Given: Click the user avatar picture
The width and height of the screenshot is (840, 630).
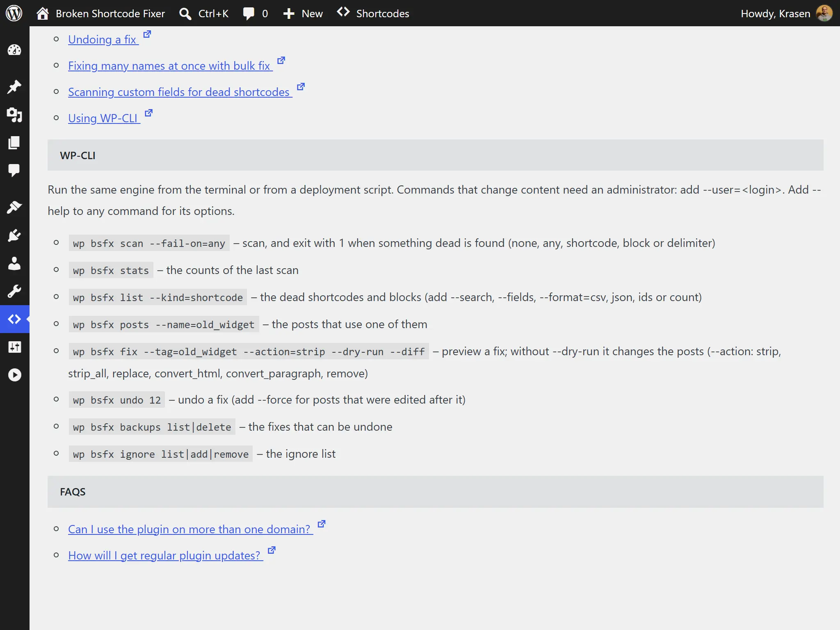Looking at the screenshot, I should pyautogui.click(x=824, y=13).
